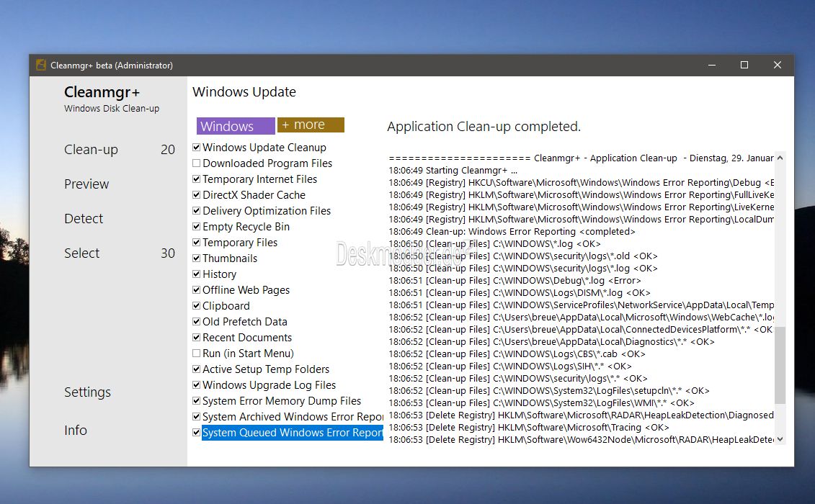The width and height of the screenshot is (815, 504).
Task: Uncheck Temporary Files option
Action: pos(197,243)
